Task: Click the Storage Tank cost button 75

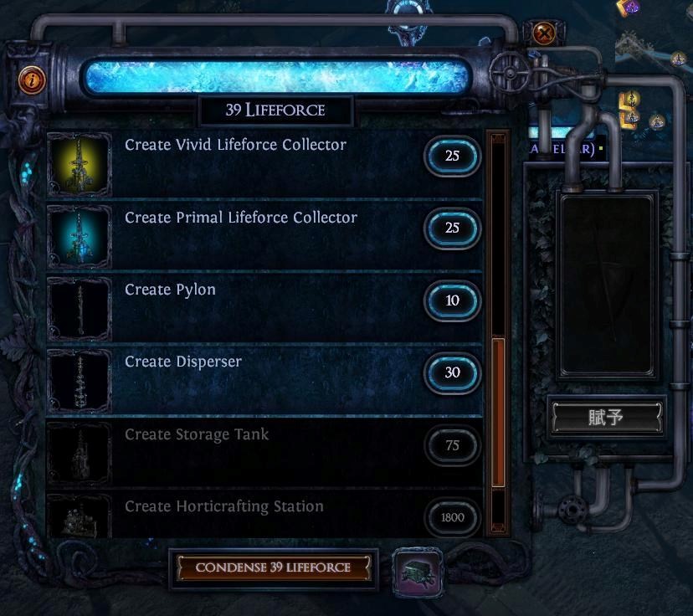Action: (x=452, y=445)
